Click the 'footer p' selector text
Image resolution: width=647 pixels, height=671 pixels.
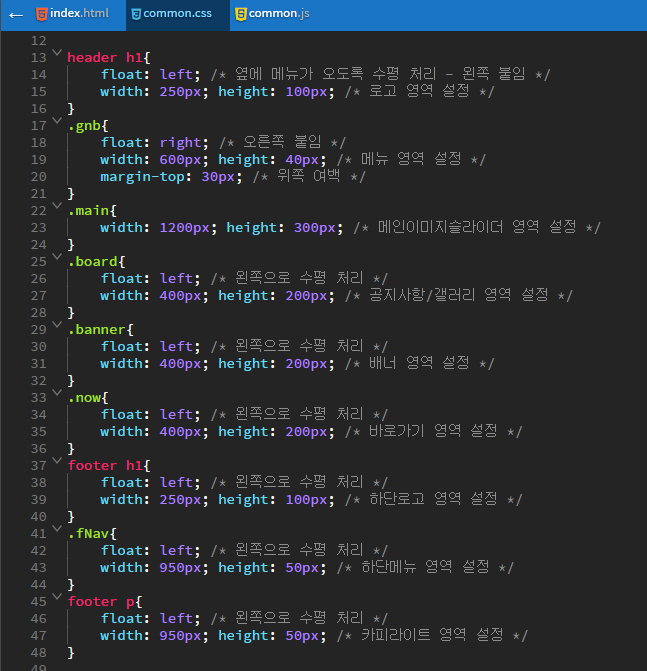click(101, 602)
